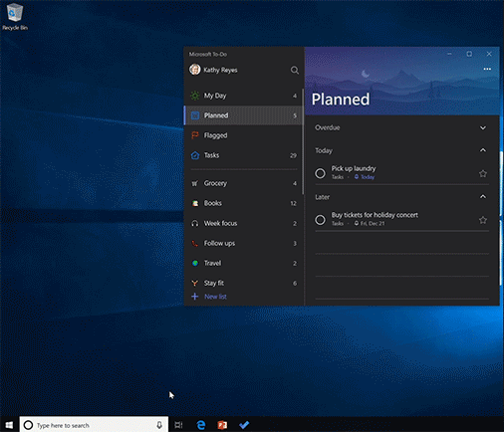The image size is (504, 432).
Task: Star the Buy tickets for holiday concert task
Action: click(x=483, y=220)
